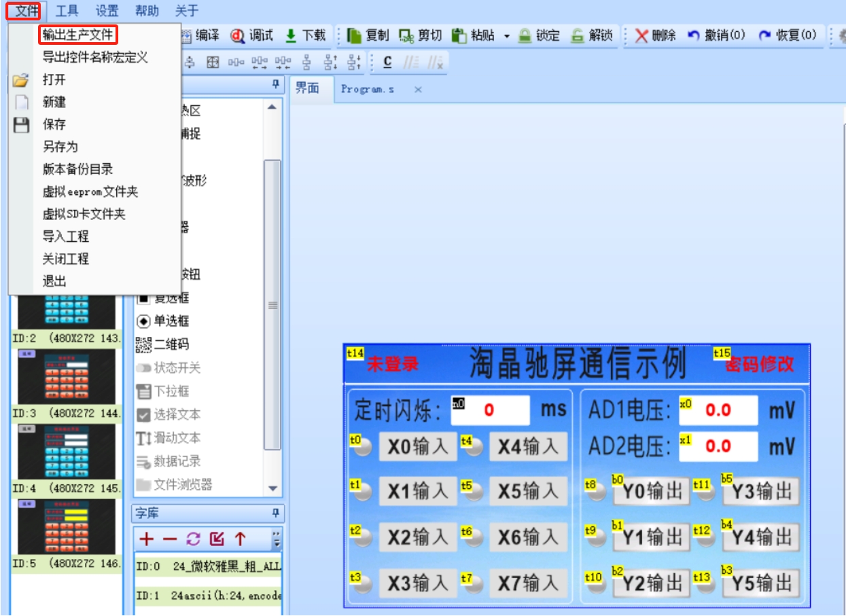Click the purple refresh icon in 字库 panel

coord(194,539)
